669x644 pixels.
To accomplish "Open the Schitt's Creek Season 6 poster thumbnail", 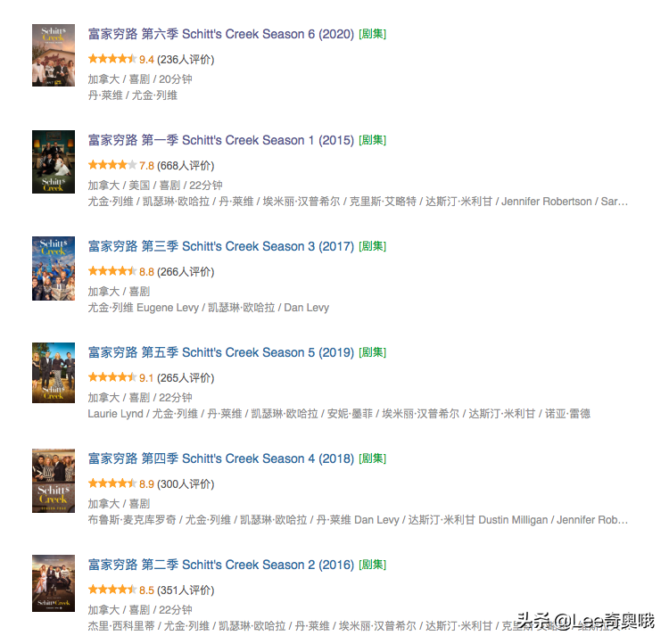I will (54, 55).
